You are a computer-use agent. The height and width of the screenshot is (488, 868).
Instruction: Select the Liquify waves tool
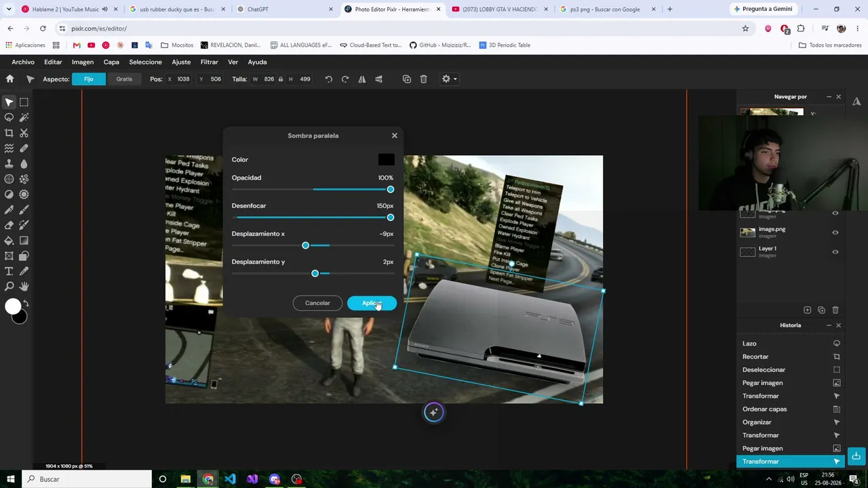point(9,148)
